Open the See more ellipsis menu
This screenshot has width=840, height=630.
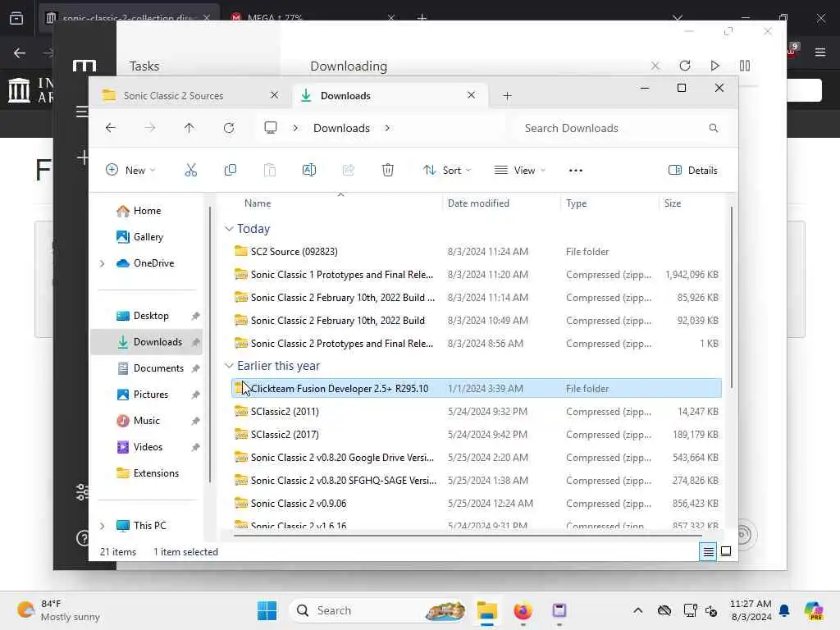tap(575, 171)
